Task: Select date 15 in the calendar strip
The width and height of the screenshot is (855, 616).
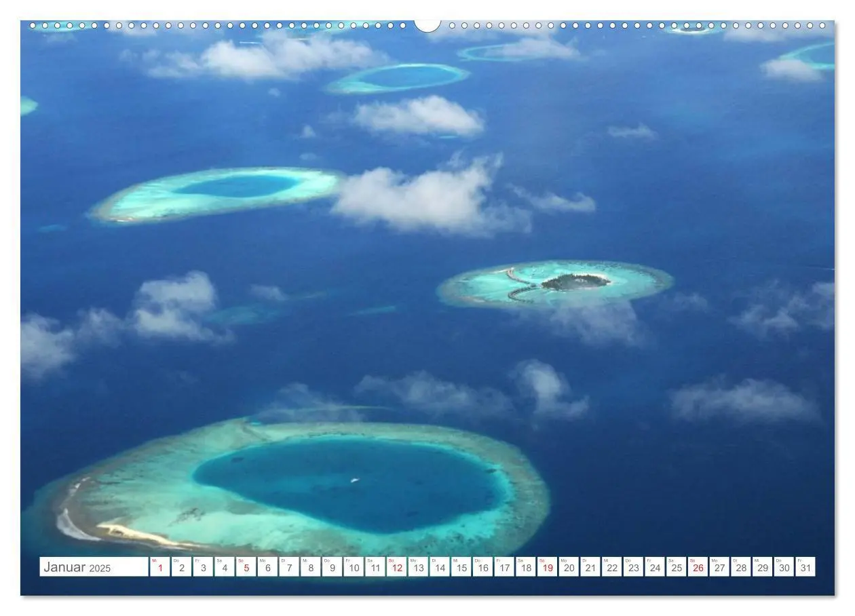Action: pos(461,567)
